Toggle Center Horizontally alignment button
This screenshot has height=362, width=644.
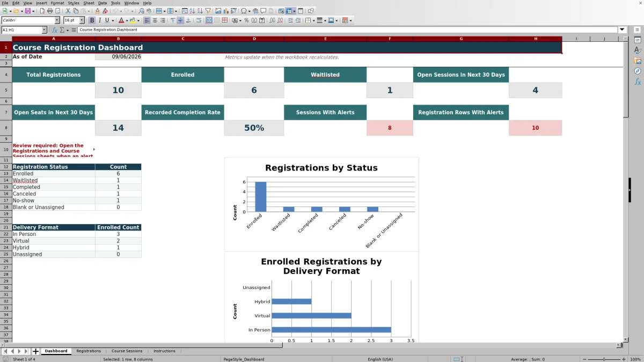(155, 20)
